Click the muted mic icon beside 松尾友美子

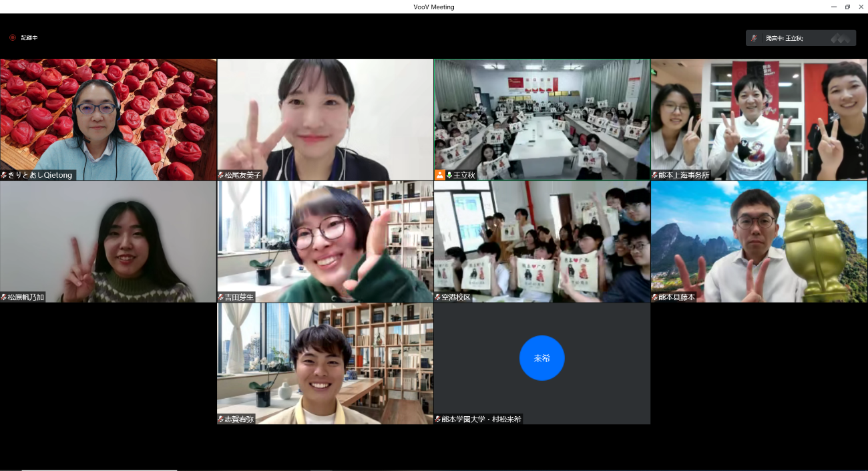(x=221, y=176)
